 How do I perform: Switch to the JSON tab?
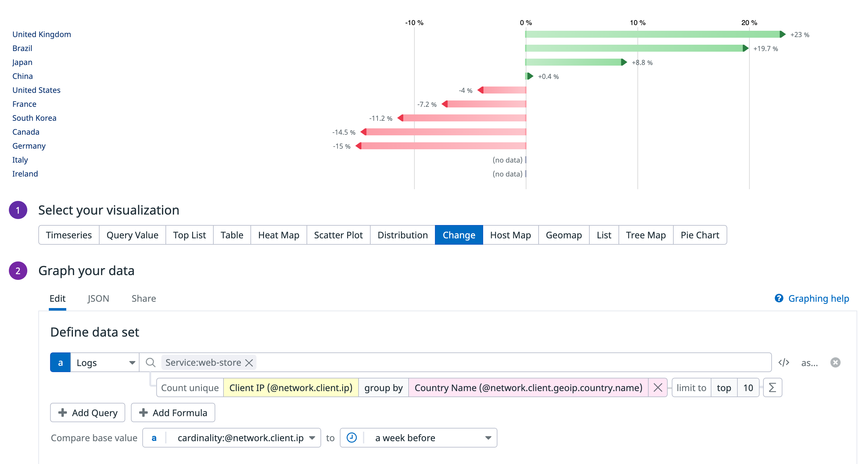[x=98, y=298]
